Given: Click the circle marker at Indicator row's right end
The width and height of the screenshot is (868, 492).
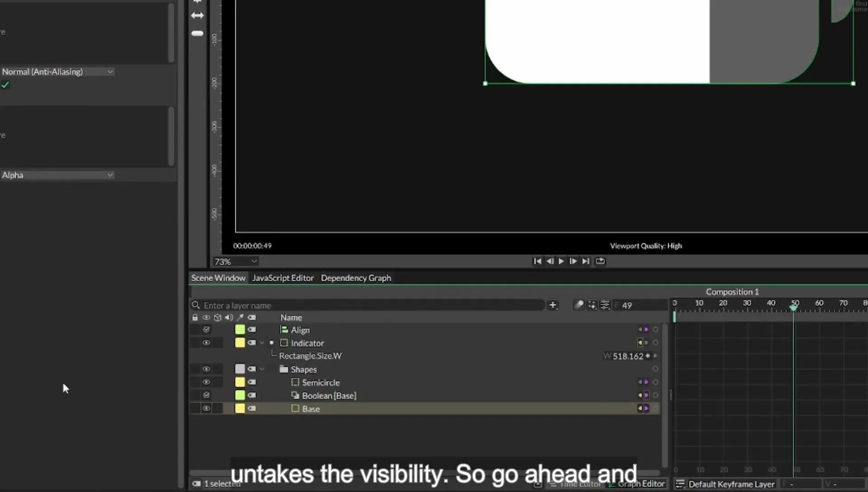Looking at the screenshot, I should click(x=655, y=343).
